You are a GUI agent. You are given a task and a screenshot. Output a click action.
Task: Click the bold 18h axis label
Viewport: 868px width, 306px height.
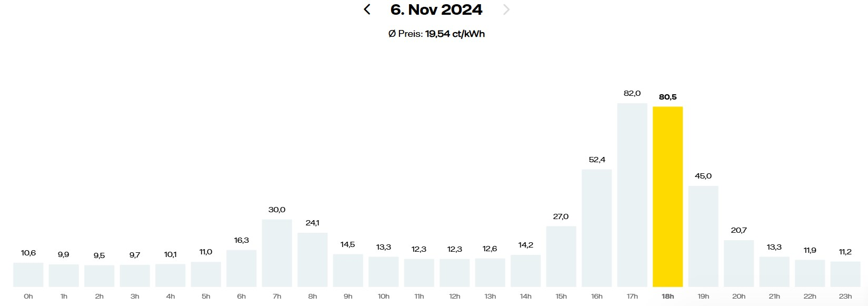(667, 297)
